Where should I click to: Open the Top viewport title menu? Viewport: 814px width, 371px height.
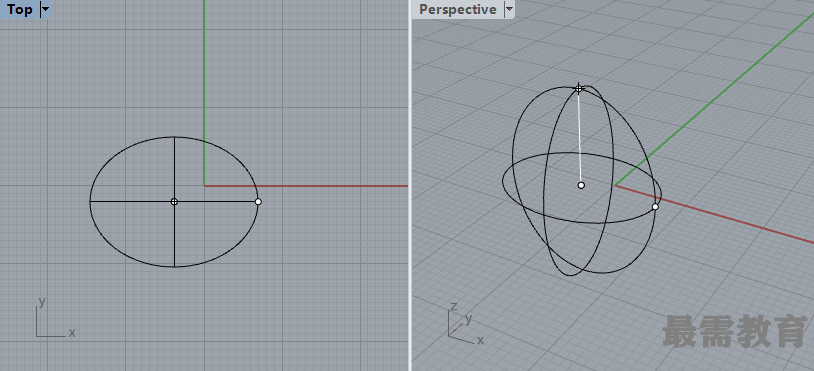[20, 9]
